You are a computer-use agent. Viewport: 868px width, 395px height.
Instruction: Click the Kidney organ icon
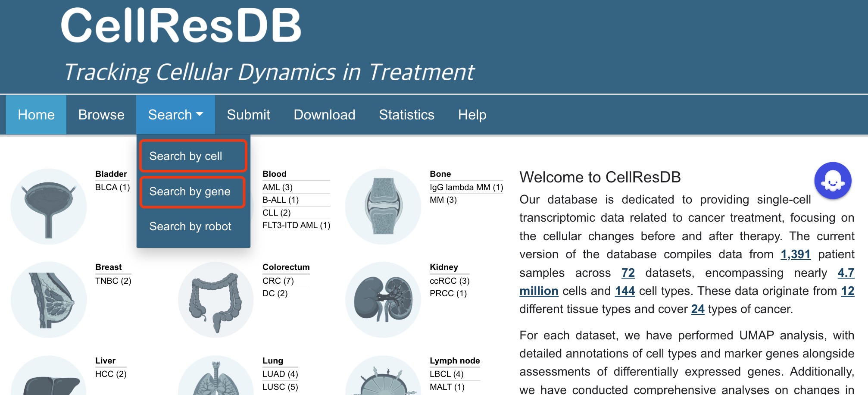pyautogui.click(x=383, y=300)
